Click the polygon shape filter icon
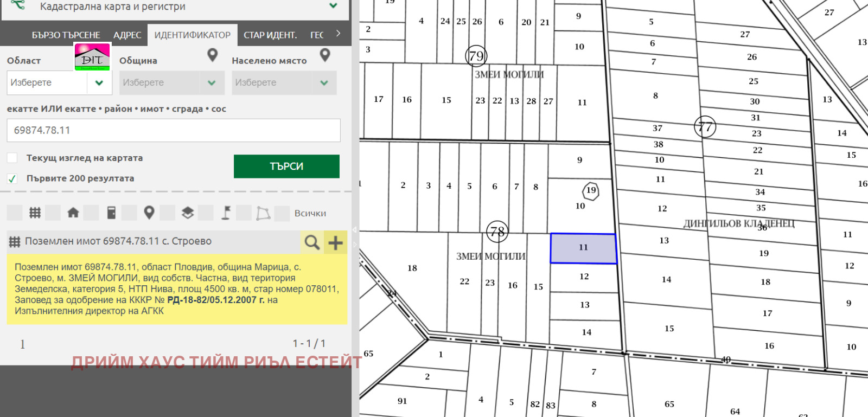Viewport: 868px width, 417px height. point(264,213)
